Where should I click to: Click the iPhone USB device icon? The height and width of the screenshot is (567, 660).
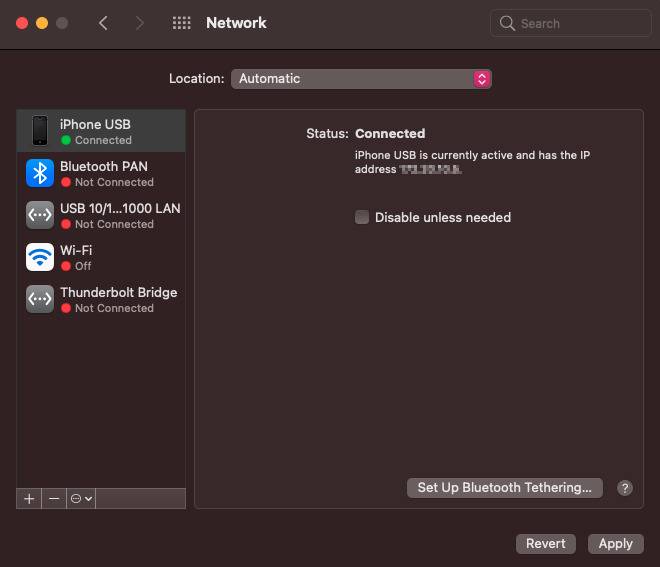tap(40, 131)
